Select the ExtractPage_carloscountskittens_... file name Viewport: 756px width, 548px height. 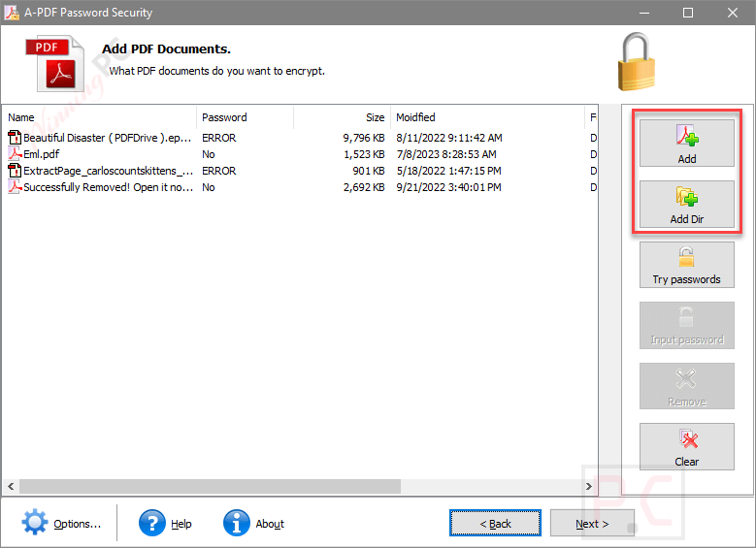tap(108, 171)
